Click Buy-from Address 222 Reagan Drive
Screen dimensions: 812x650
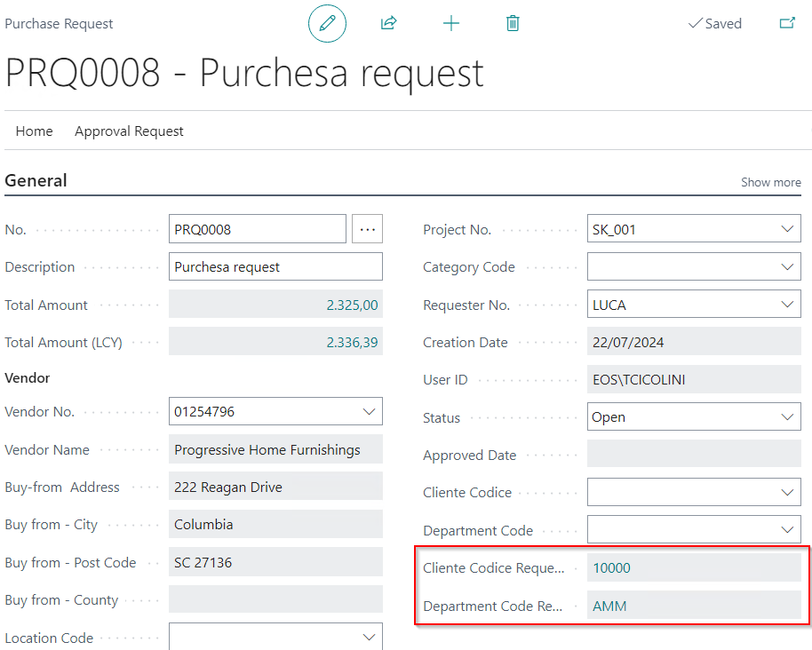coord(275,487)
